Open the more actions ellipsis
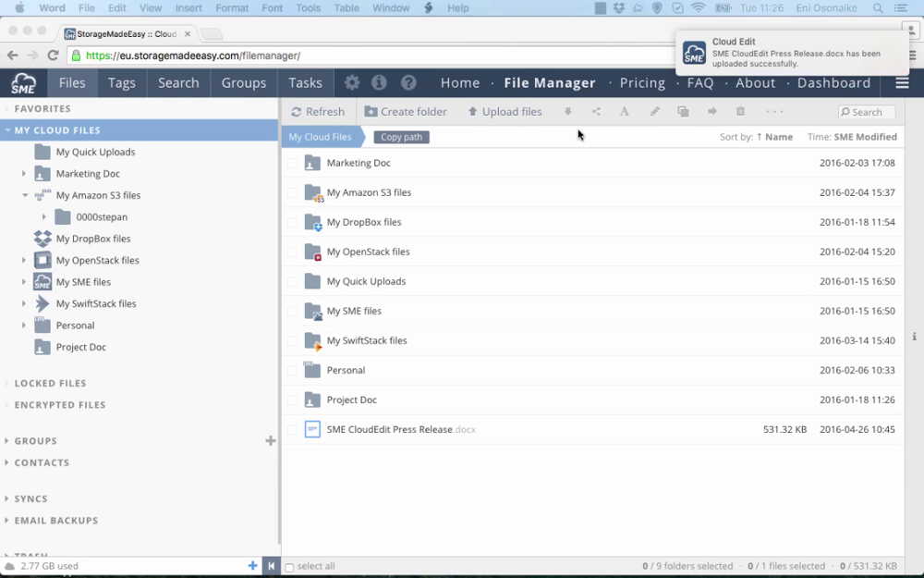The width and height of the screenshot is (924, 578). coord(774,112)
